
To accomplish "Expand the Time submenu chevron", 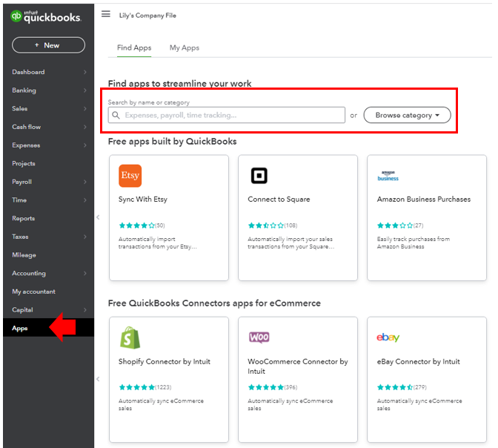I will [84, 200].
